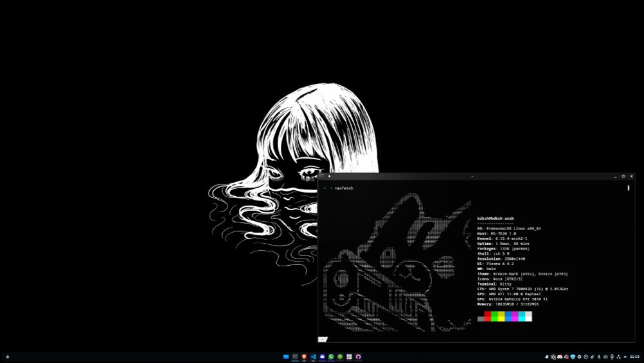This screenshot has height=363, width=644.
Task: Open the Brave browser taskbar icon
Action: tap(304, 357)
